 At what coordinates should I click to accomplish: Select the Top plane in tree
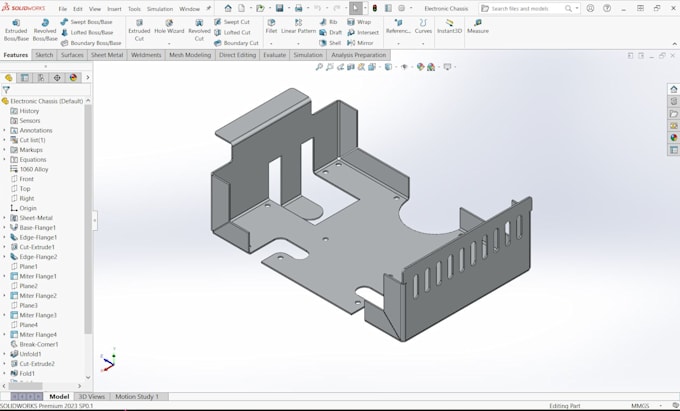(x=25, y=189)
